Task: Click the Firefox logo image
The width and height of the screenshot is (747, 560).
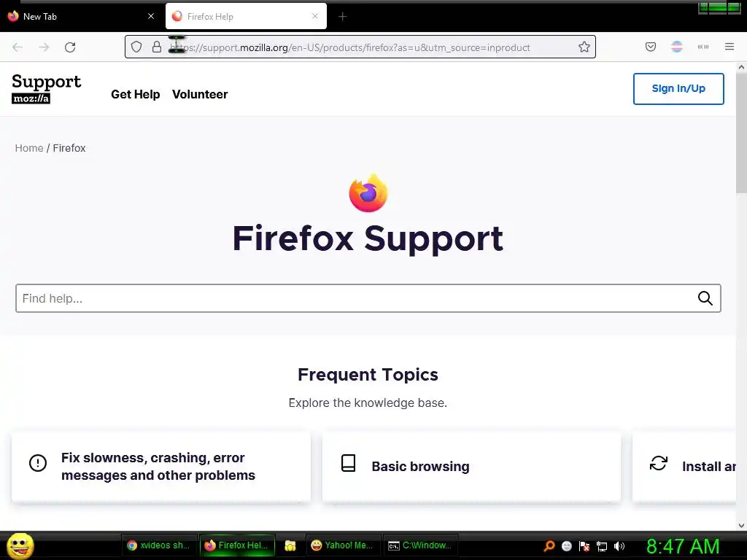Action: [368, 192]
